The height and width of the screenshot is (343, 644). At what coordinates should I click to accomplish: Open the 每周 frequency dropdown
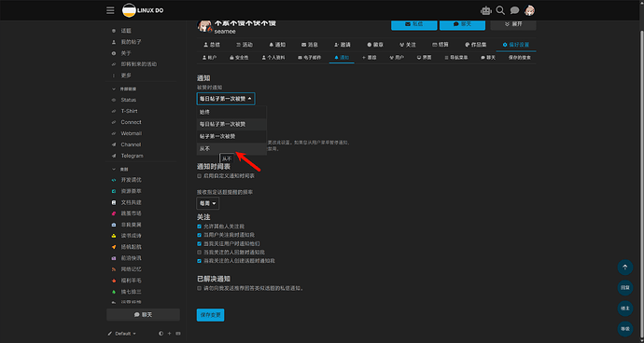click(x=208, y=203)
